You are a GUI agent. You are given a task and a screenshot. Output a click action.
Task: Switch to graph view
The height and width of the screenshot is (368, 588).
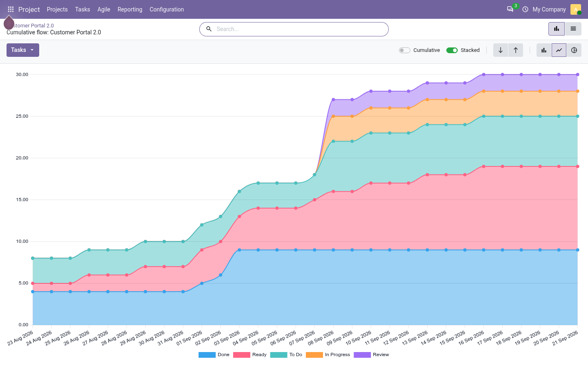(557, 29)
